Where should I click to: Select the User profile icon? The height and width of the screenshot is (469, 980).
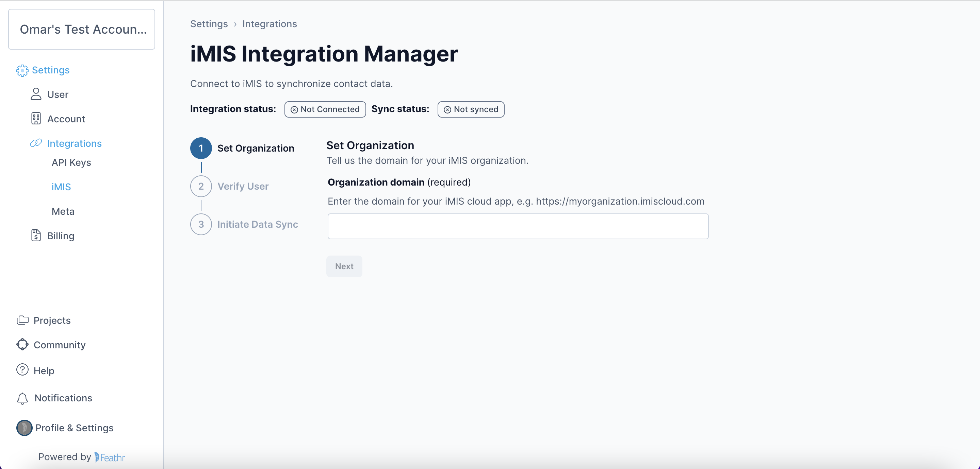pyautogui.click(x=36, y=94)
